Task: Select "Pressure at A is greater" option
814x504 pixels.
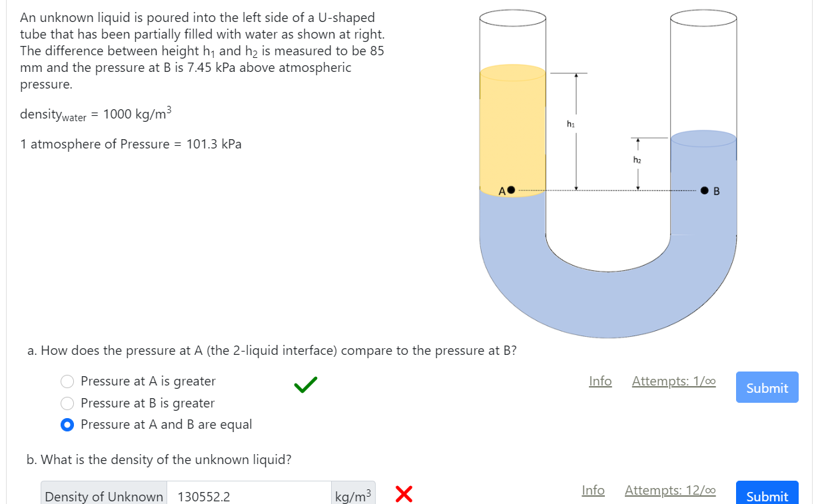Action: click(x=67, y=381)
